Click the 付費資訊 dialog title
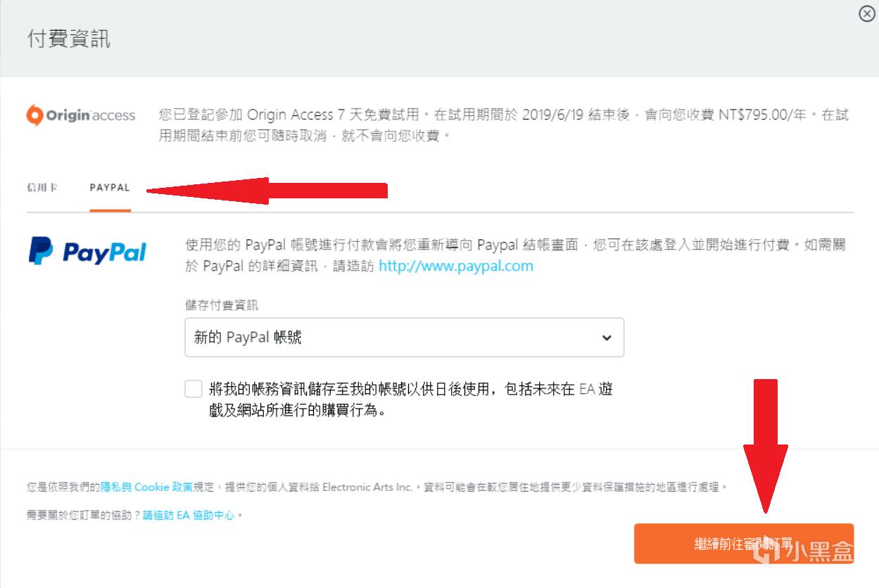The height and width of the screenshot is (588, 879). click(x=68, y=38)
